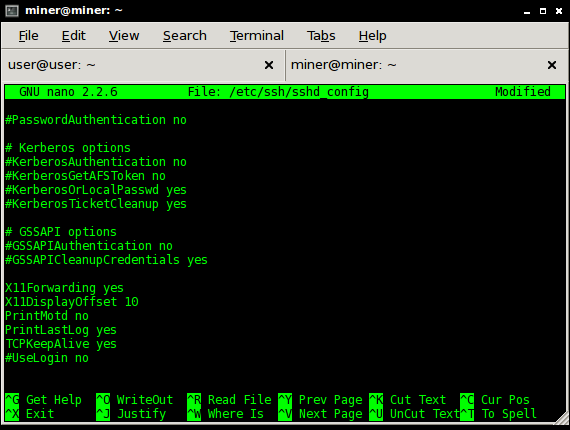Click the '#UseLogin no' line
The width and height of the screenshot is (570, 430).
coord(47,358)
